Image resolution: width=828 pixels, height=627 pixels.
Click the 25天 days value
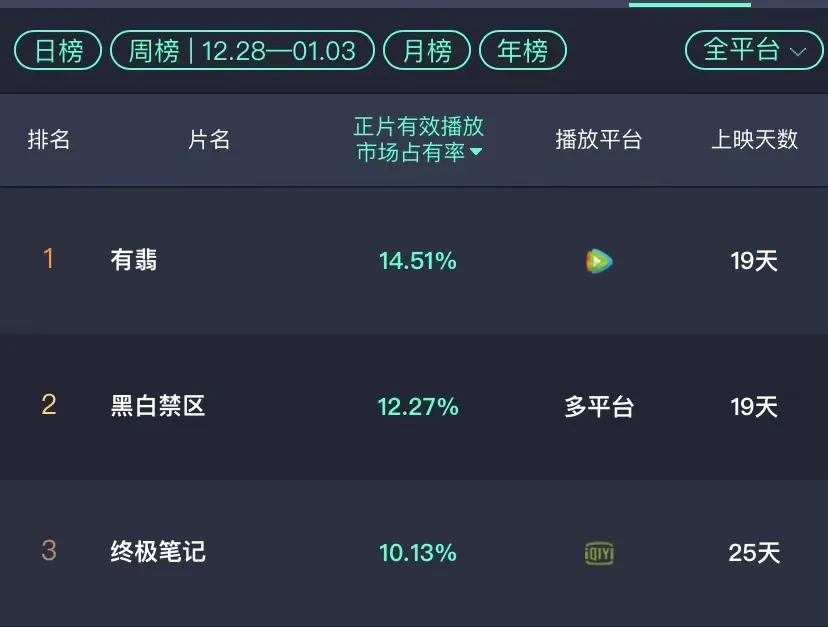coord(754,553)
